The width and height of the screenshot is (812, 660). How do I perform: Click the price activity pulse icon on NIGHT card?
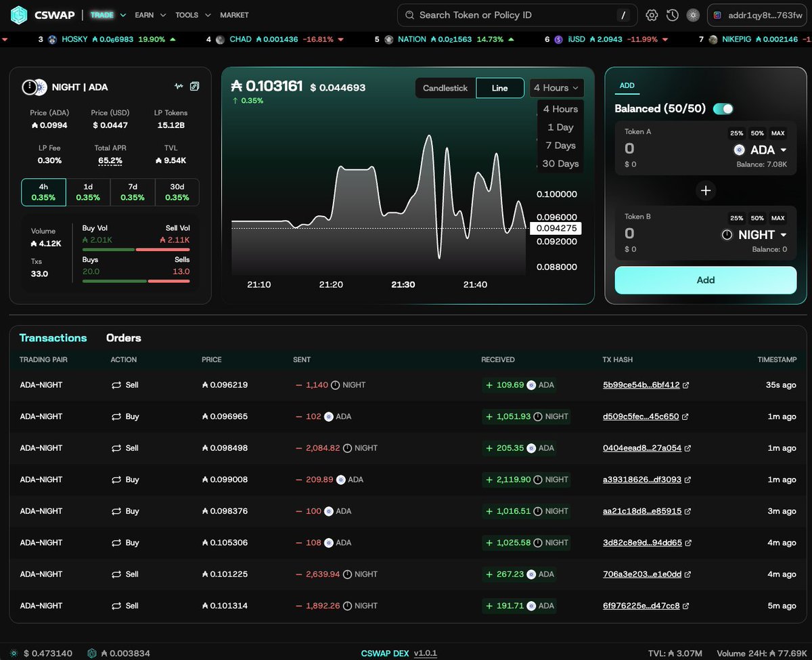pyautogui.click(x=179, y=86)
